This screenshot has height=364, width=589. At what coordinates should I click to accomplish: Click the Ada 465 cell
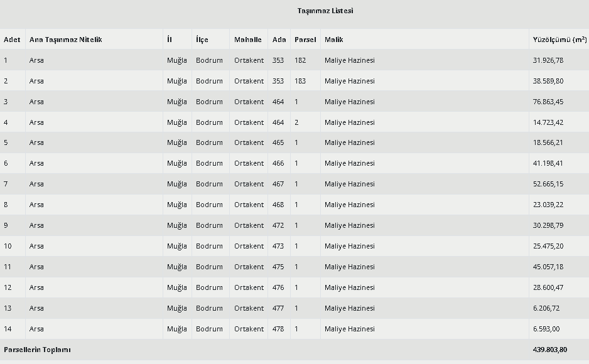pyautogui.click(x=278, y=142)
